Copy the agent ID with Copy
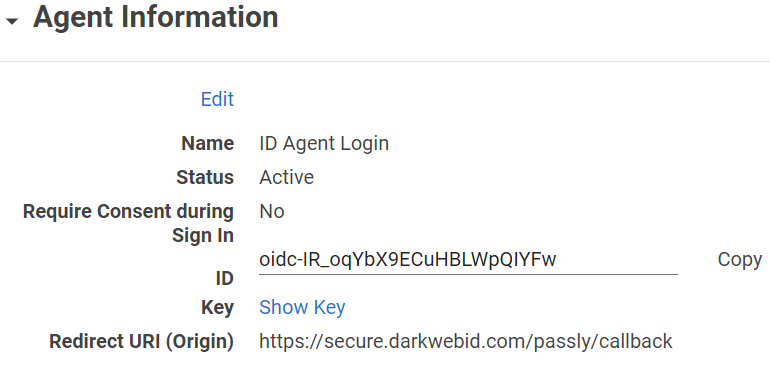Viewport: 770px width, 366px height. click(x=740, y=259)
